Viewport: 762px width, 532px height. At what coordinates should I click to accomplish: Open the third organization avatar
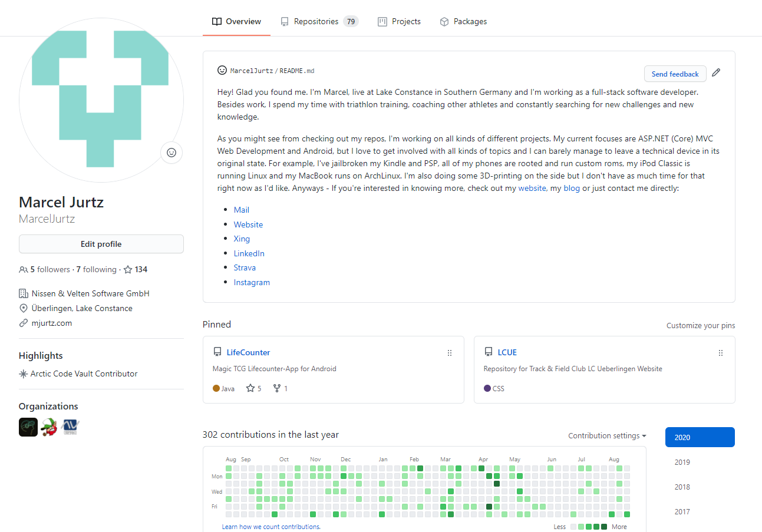coord(71,427)
